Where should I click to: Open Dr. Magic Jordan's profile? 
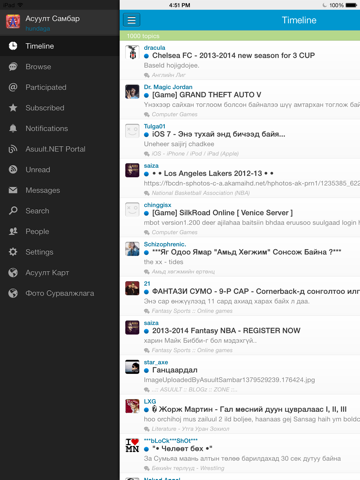click(168, 87)
